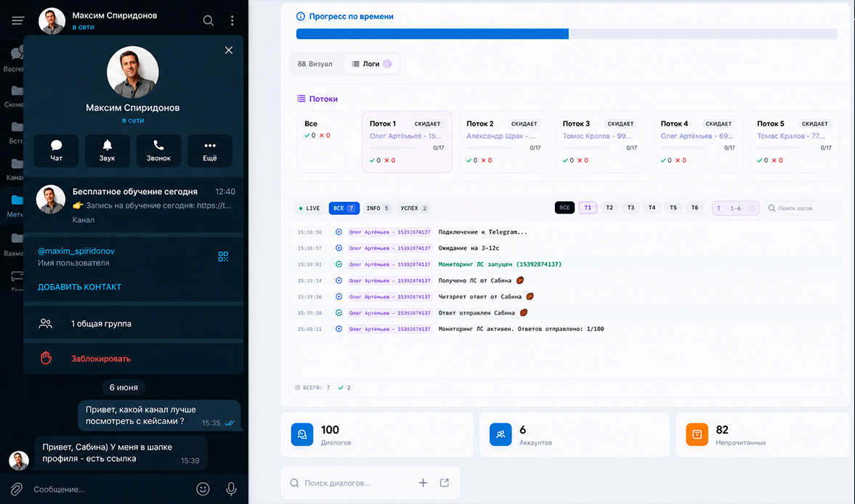The height and width of the screenshot is (504, 855).
Task: Show the QR code for @maxim_spiridonov
Action: pyautogui.click(x=223, y=256)
